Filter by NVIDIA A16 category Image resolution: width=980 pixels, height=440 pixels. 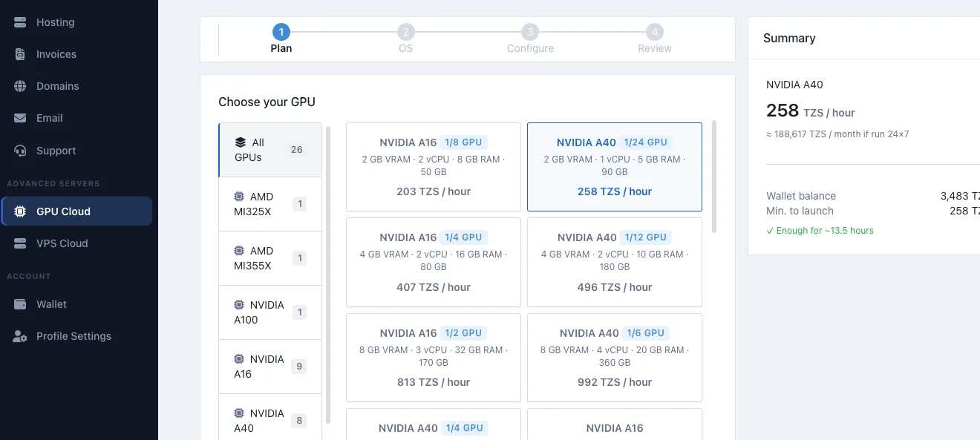pos(270,367)
